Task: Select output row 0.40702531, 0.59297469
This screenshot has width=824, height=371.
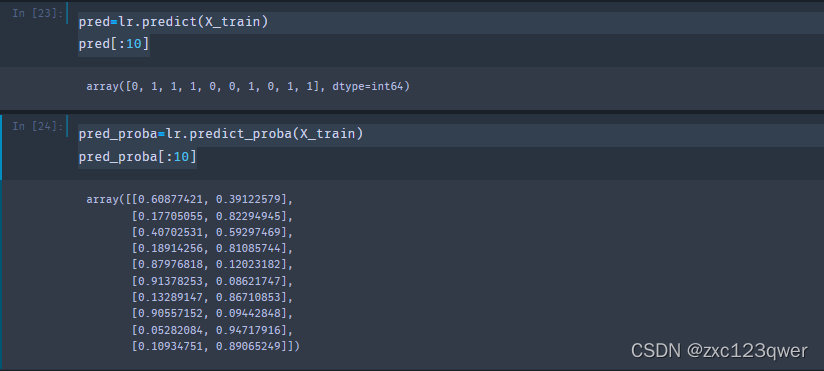Action: (212, 232)
